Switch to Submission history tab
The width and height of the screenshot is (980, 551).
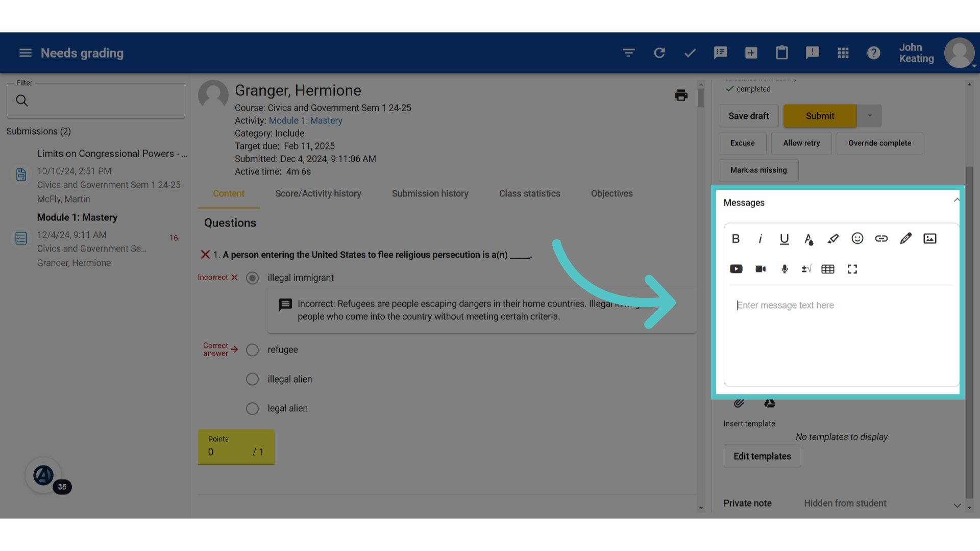[430, 194]
